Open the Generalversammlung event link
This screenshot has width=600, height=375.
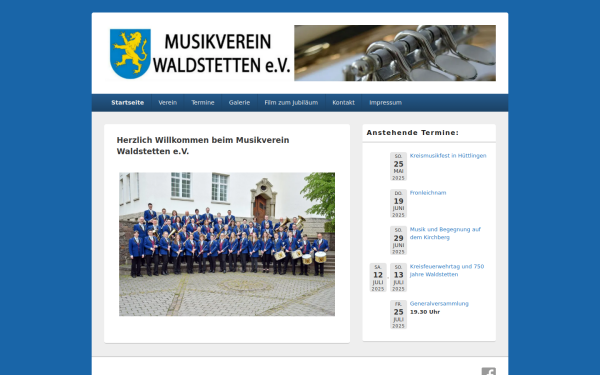[x=439, y=304]
